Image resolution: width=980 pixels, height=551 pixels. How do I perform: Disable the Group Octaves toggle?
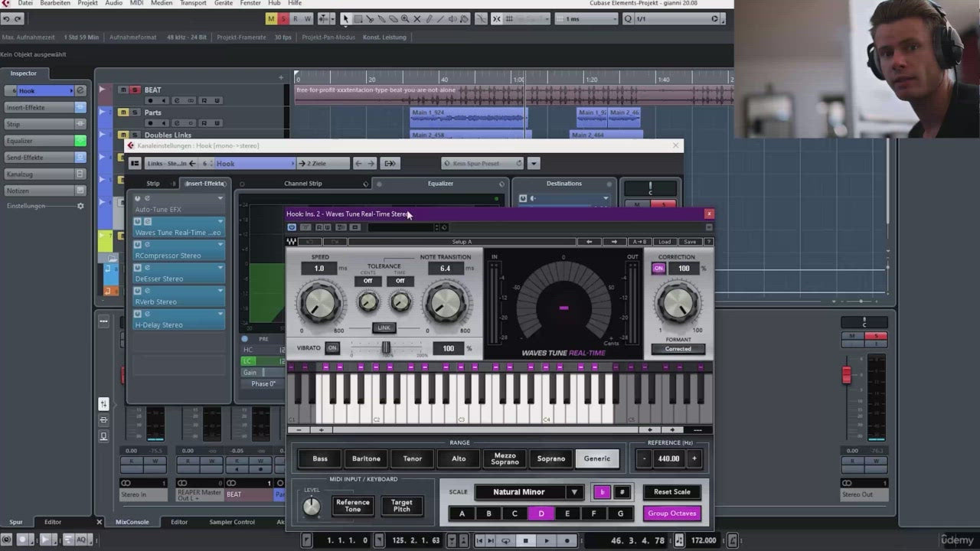(x=671, y=514)
